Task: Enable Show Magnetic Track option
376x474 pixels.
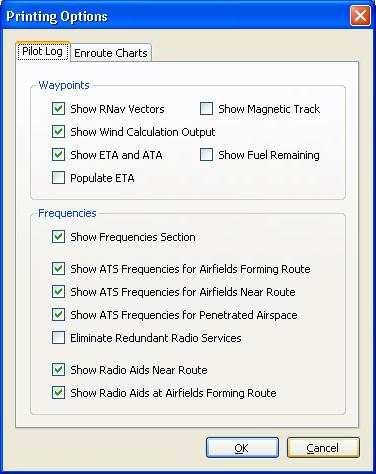Action: tap(206, 109)
